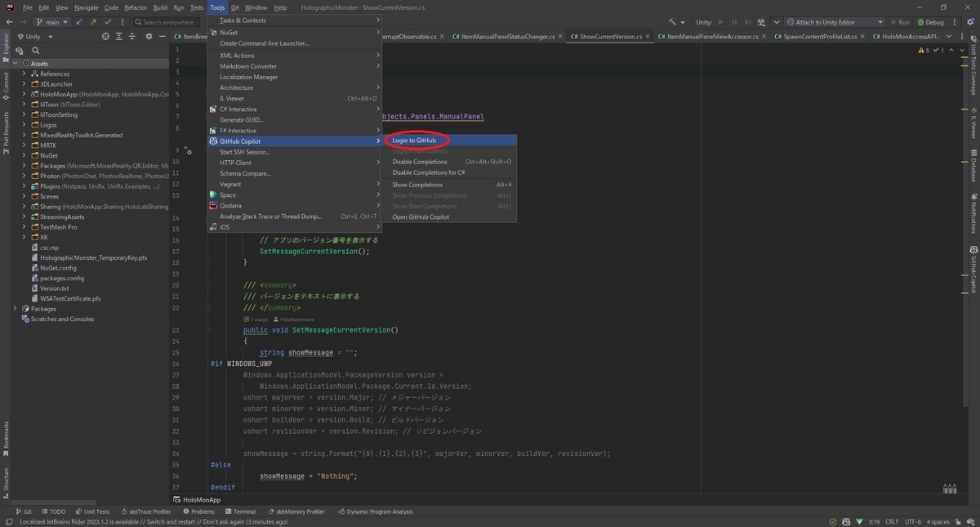This screenshot has width=980, height=527.
Task: Open Database side panel
Action: point(973,165)
